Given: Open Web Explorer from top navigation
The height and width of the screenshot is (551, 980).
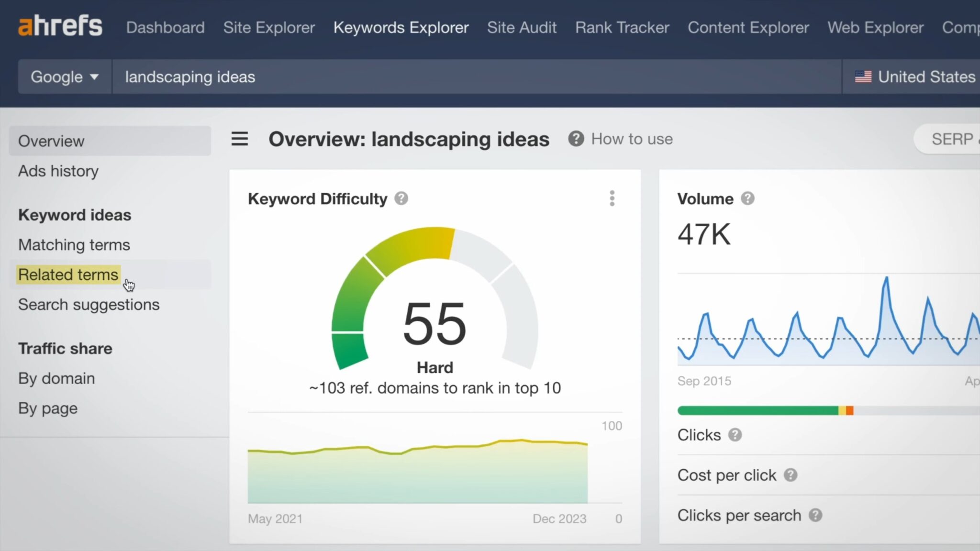Looking at the screenshot, I should click(876, 27).
